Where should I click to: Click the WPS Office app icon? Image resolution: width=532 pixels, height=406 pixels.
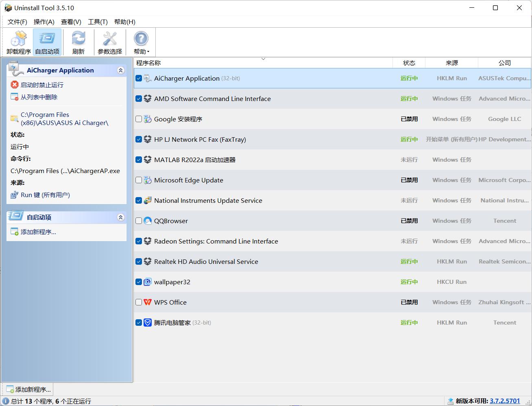[x=148, y=302]
